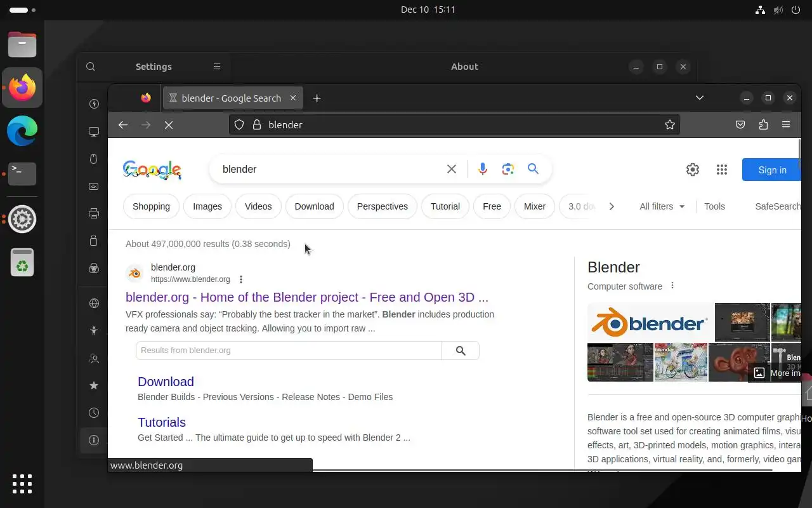812x508 pixels.
Task: Select the Free filter chip
Action: 492,206
